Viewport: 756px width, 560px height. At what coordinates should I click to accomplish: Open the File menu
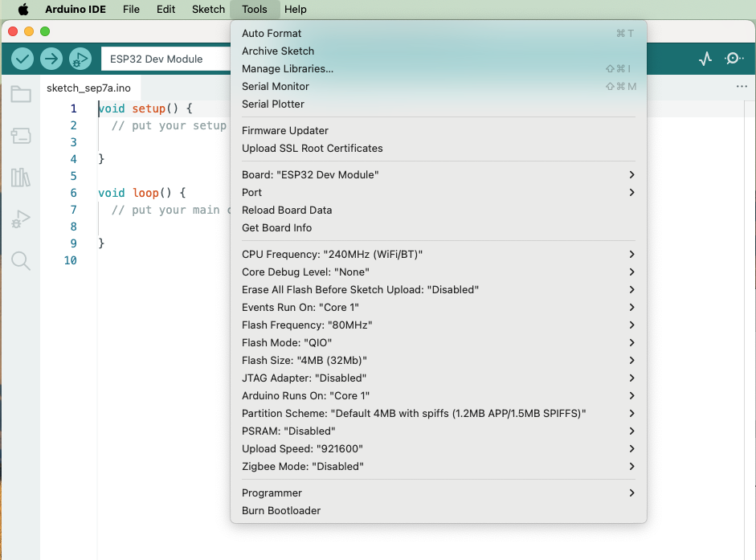coord(131,9)
